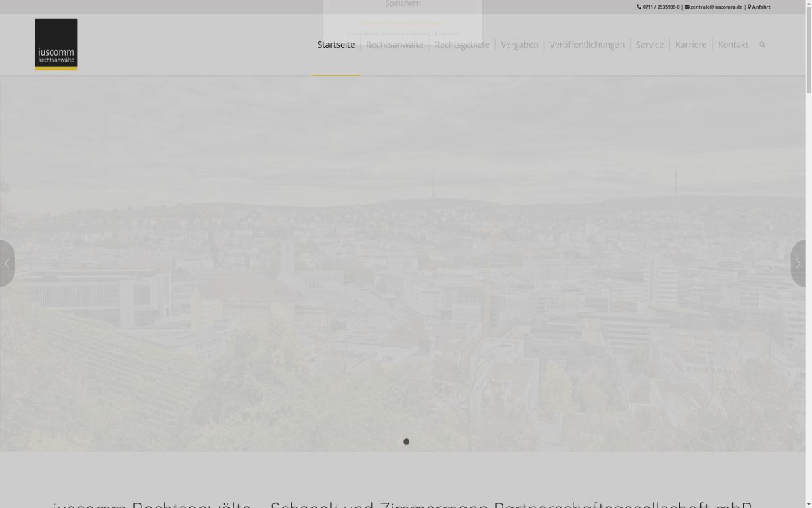Open the Vergaben menu item
This screenshot has height=508, width=812.
(x=520, y=45)
